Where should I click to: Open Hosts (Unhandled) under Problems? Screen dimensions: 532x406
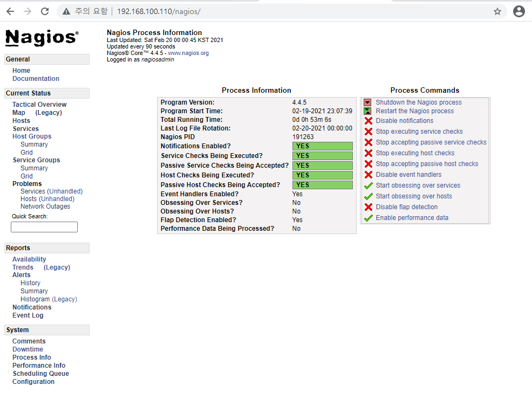pyautogui.click(x=47, y=199)
